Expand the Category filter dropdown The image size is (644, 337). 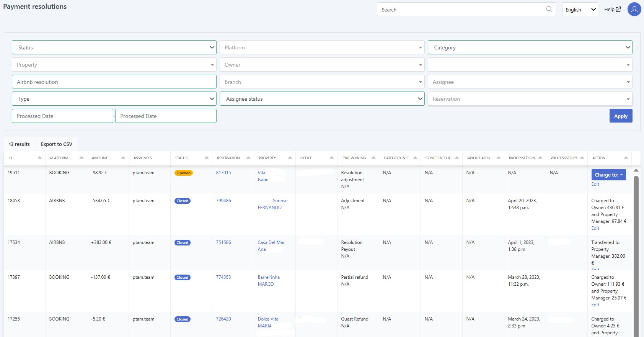tap(530, 47)
